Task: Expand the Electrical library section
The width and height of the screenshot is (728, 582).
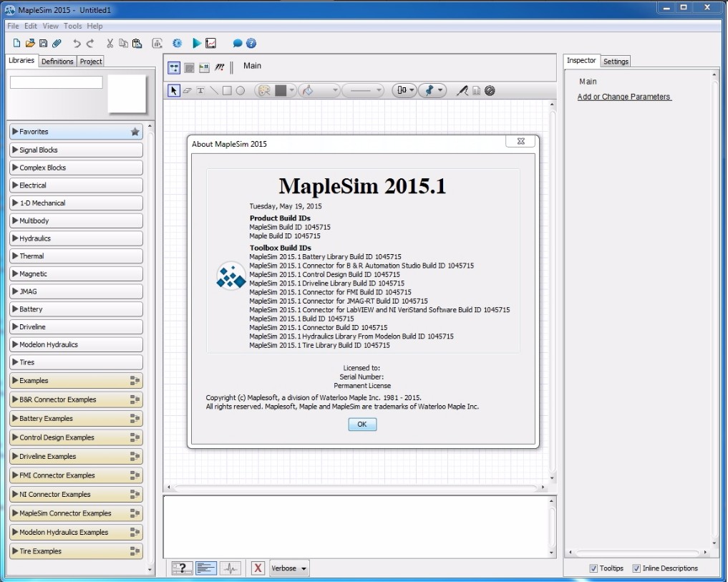Action: pyautogui.click(x=76, y=185)
